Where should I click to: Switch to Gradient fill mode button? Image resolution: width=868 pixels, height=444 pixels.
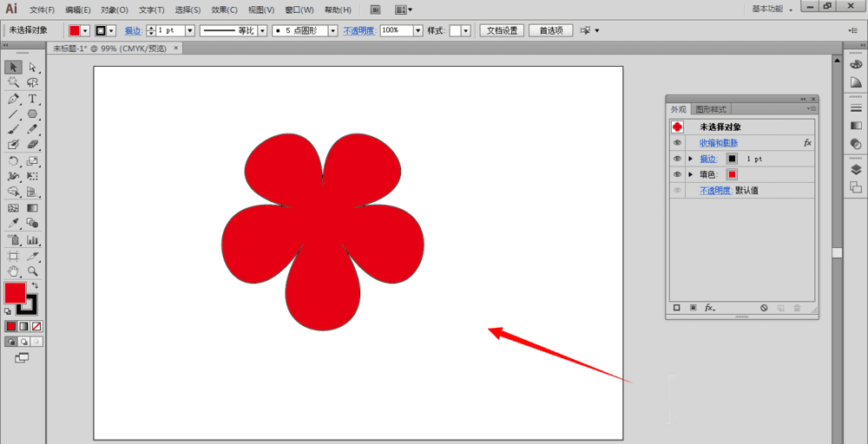pos(23,326)
